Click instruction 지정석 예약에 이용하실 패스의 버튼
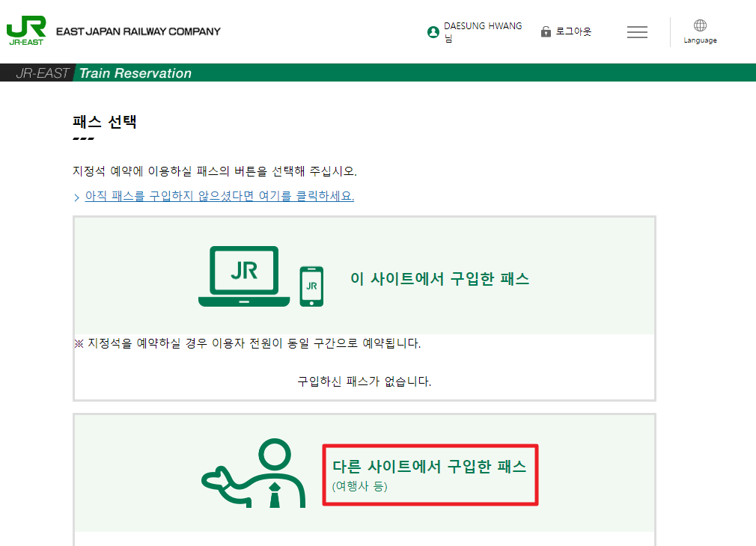The width and height of the screenshot is (756, 546). coord(215,171)
